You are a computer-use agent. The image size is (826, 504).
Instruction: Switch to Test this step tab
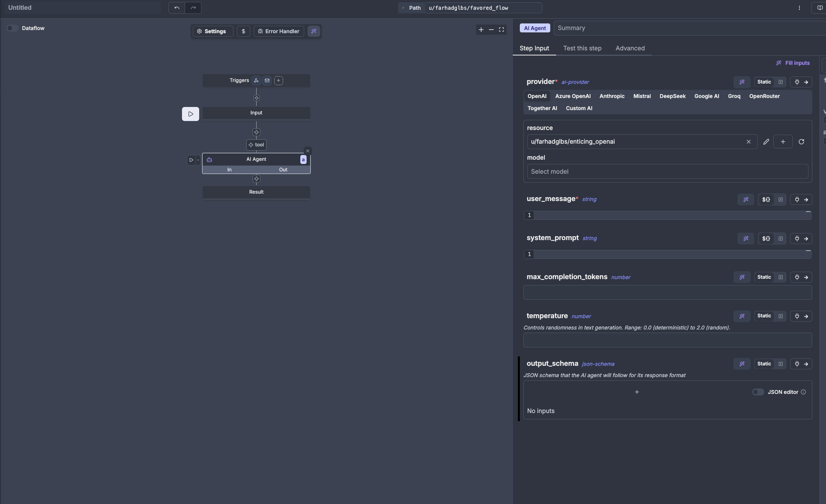(x=582, y=48)
